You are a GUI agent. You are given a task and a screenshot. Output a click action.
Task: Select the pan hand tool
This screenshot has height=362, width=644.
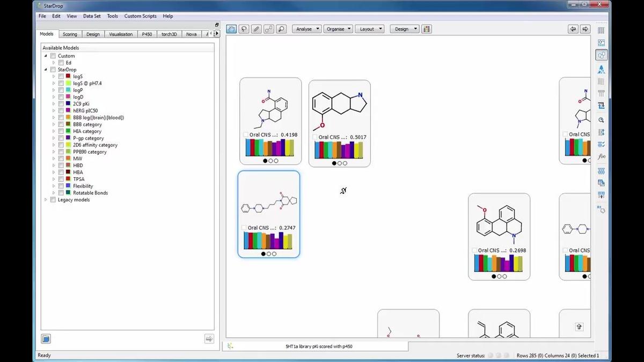231,28
